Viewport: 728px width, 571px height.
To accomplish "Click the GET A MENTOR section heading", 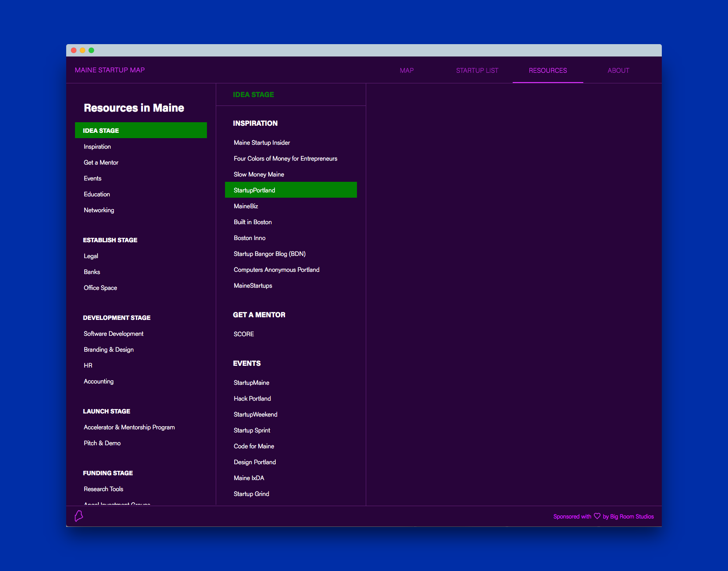I will tap(259, 315).
